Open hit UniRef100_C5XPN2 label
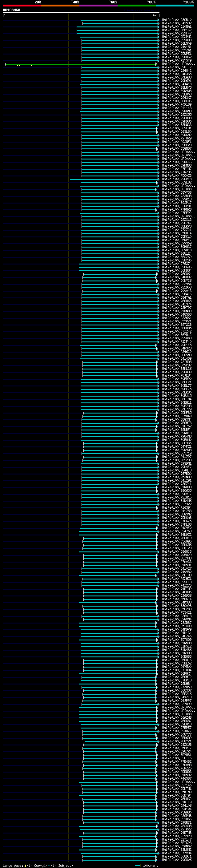 coord(176,37)
